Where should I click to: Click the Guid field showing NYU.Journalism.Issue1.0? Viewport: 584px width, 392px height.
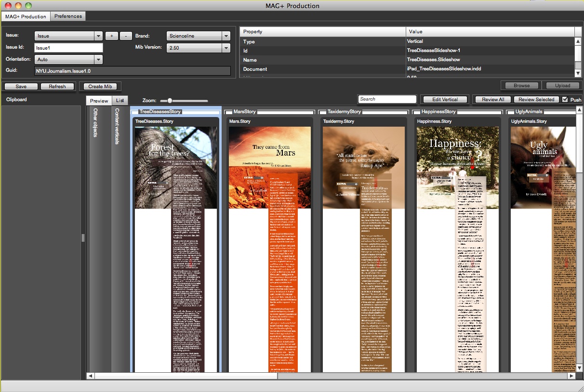coord(133,71)
